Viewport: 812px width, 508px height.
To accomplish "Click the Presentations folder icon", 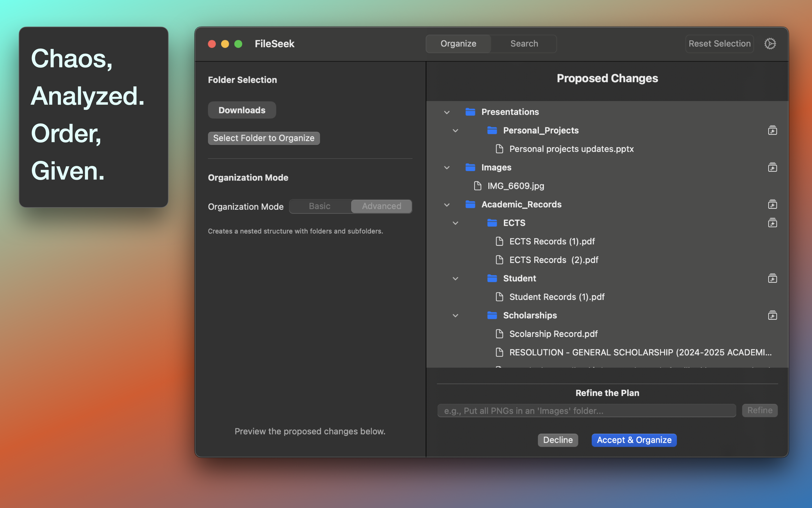I will pos(470,112).
